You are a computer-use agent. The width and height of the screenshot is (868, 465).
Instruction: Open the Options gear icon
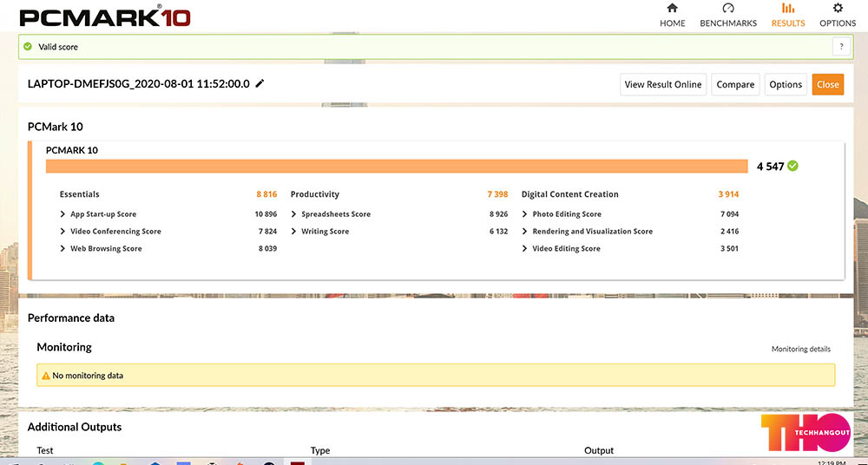click(x=838, y=9)
